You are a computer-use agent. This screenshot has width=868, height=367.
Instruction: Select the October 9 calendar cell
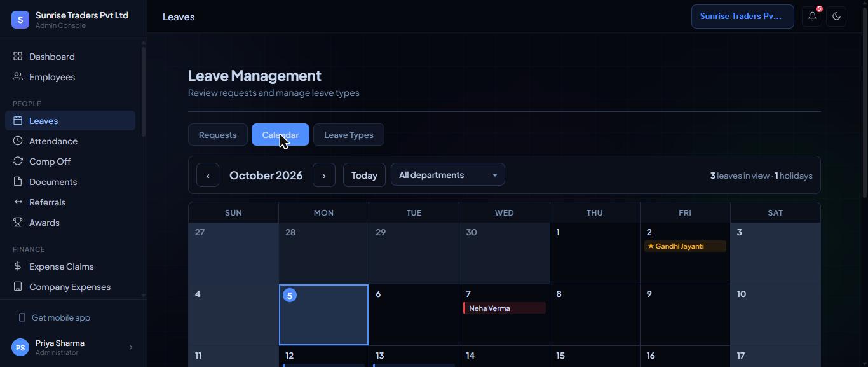point(685,315)
